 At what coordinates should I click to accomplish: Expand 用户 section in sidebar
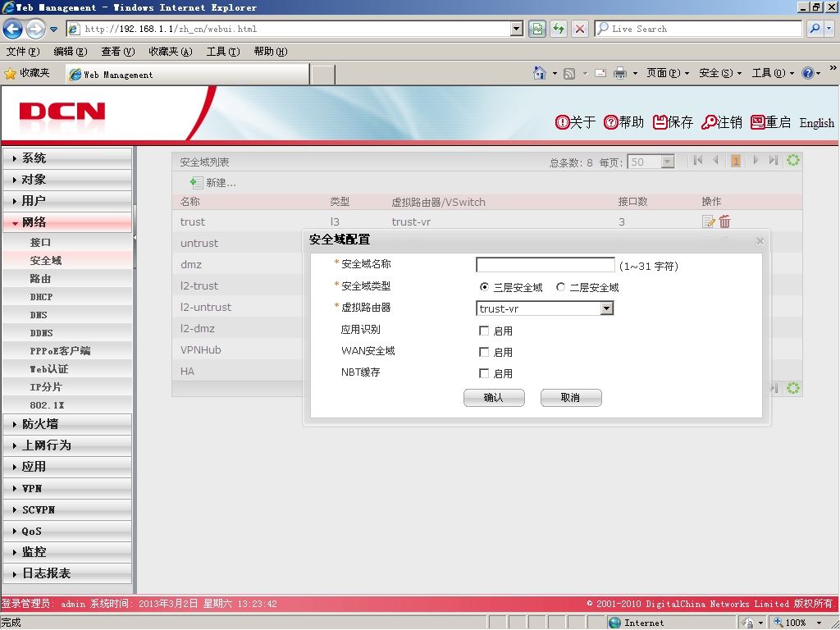[x=67, y=201]
